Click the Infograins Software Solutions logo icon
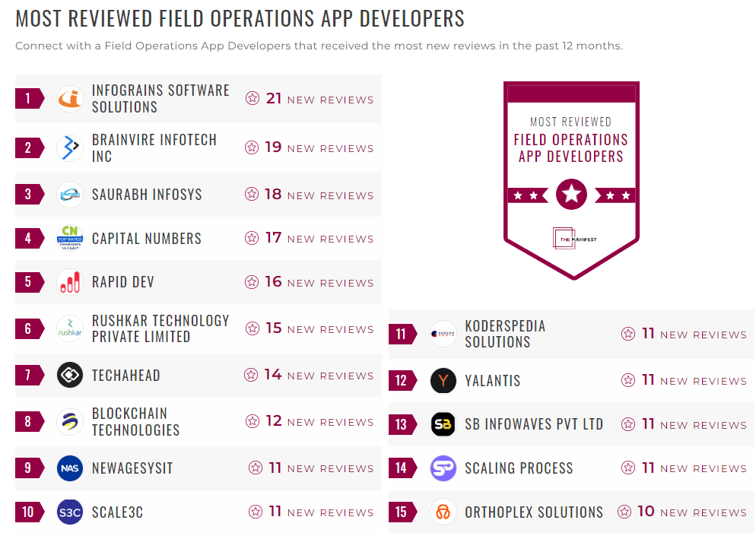This screenshot has width=756, height=536. pyautogui.click(x=70, y=99)
